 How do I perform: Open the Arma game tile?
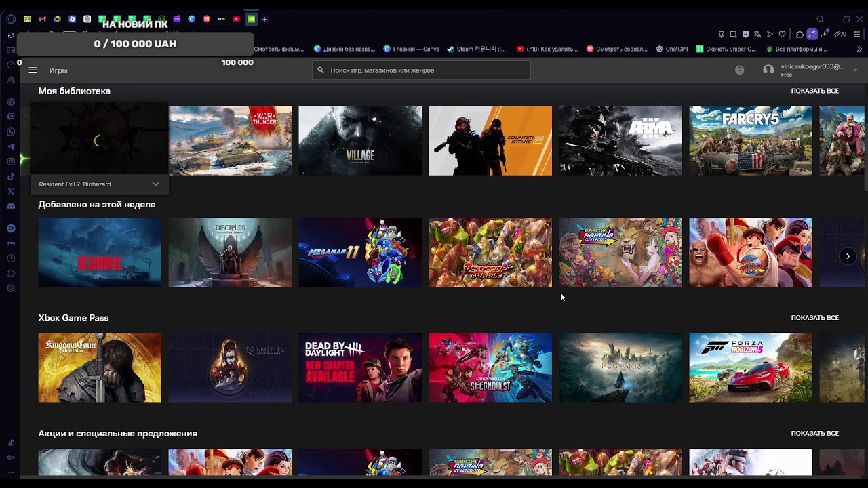pyautogui.click(x=620, y=140)
